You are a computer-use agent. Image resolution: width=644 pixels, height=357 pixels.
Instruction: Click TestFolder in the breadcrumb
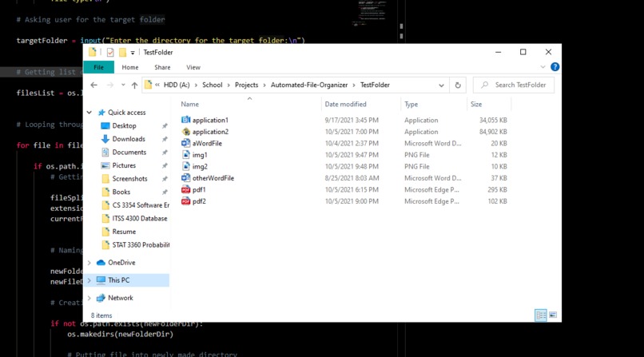click(375, 85)
